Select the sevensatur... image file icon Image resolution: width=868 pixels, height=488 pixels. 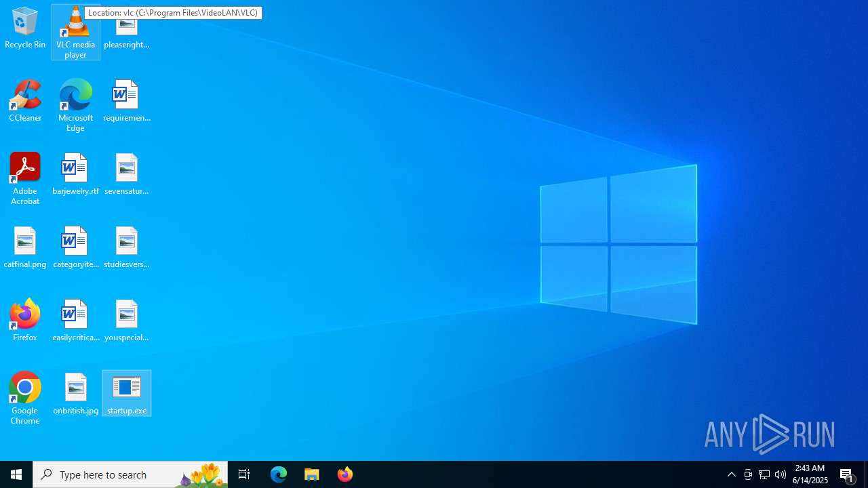point(127,175)
